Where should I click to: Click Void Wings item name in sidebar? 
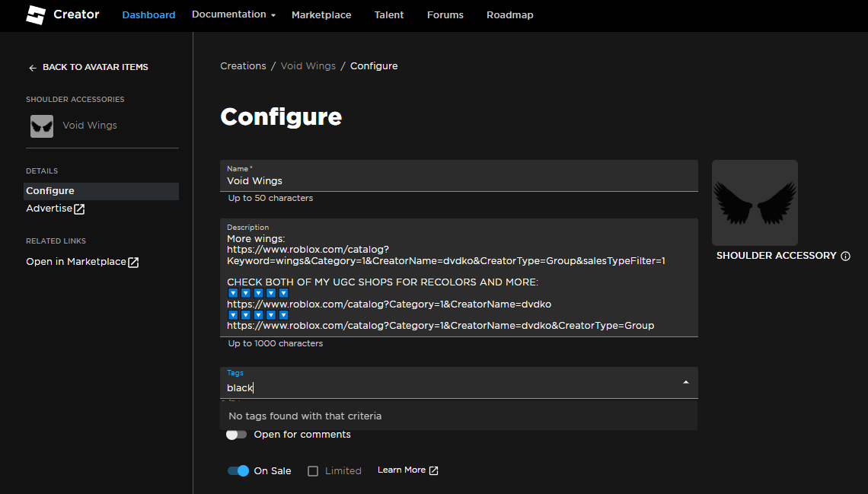point(90,126)
